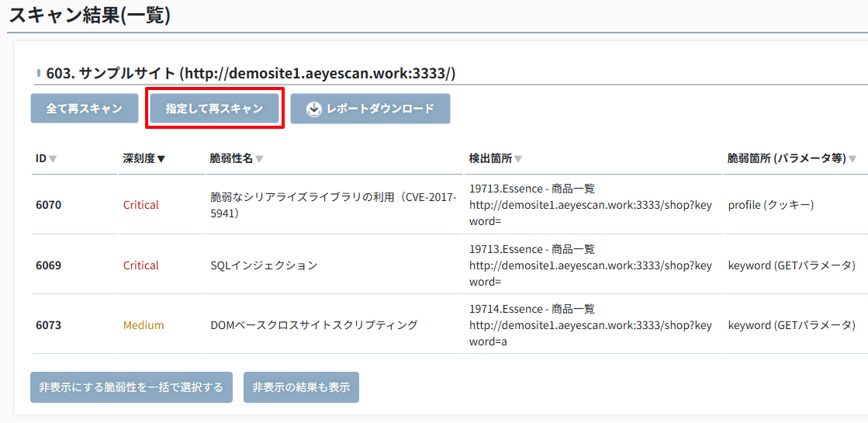868x423 pixels.
Task: Click the download icon in レポートダウンロード
Action: point(314,109)
